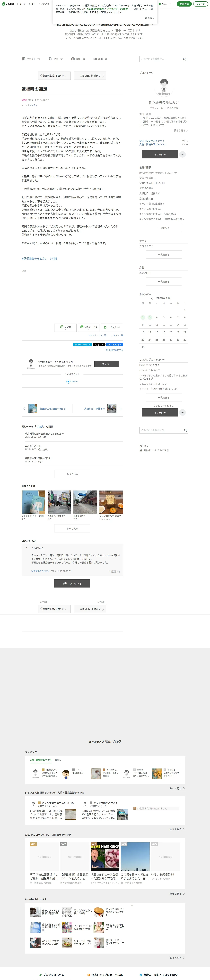Open the 動画一覧 tab
This screenshot has height=980, width=210.
pyautogui.click(x=100, y=59)
